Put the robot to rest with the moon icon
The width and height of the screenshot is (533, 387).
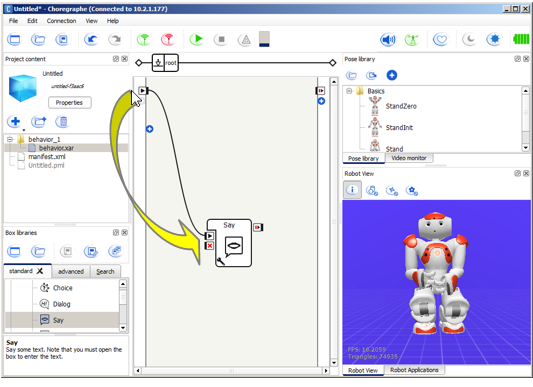469,39
